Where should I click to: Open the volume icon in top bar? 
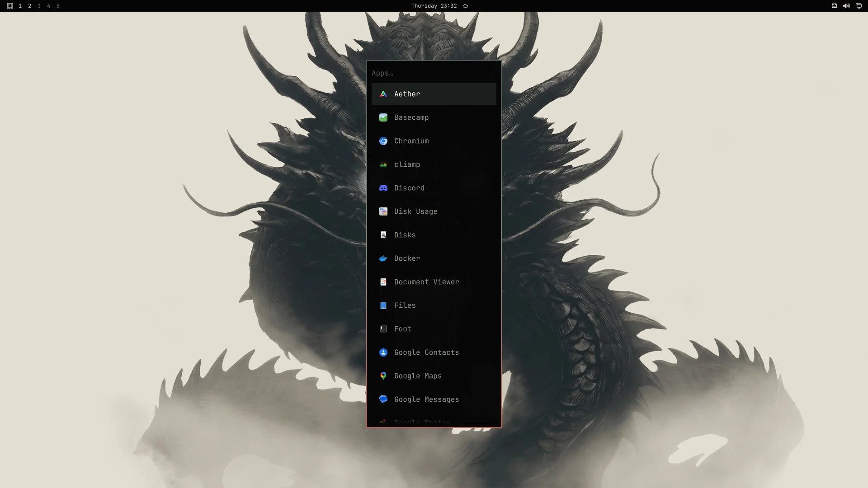[846, 6]
